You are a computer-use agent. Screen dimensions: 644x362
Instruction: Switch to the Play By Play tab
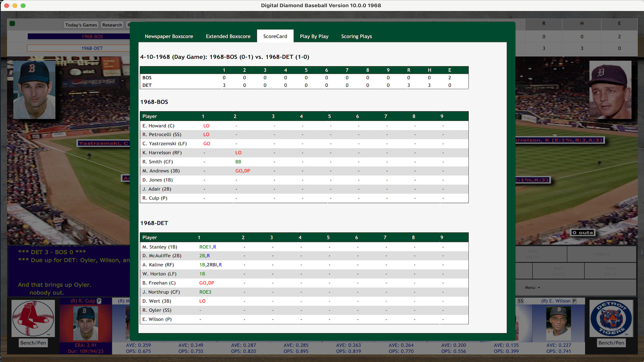coord(315,36)
